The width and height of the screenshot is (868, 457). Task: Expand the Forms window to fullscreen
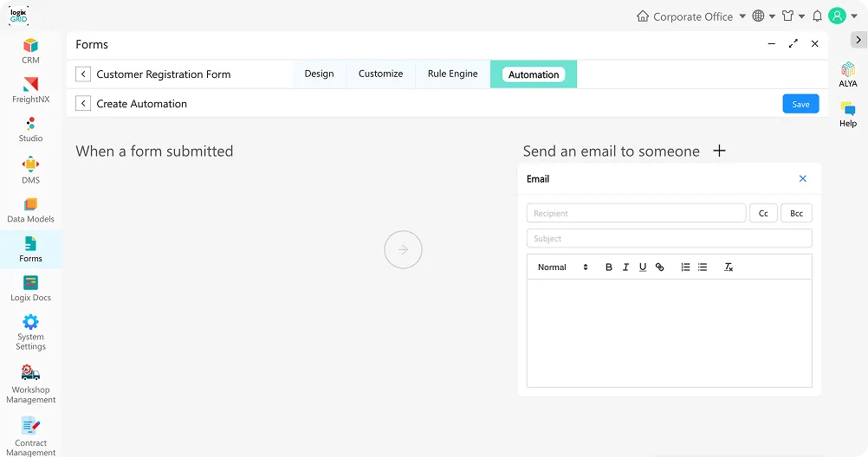point(794,43)
